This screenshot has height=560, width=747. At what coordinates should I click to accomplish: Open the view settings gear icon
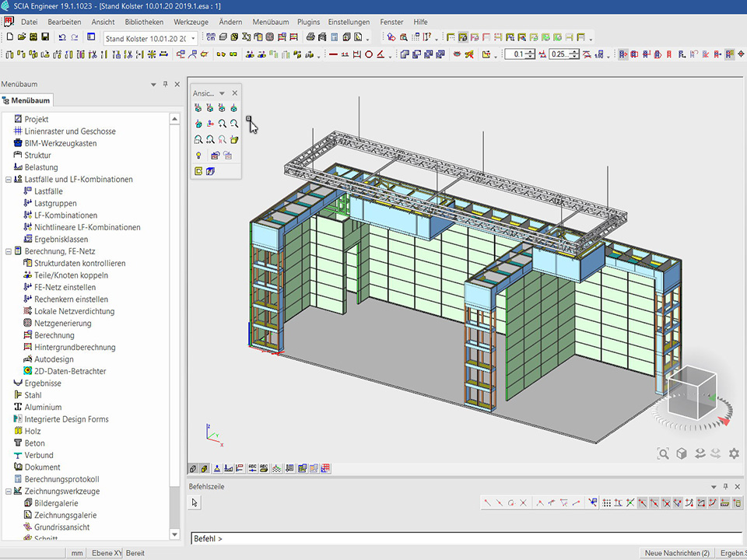point(733,453)
